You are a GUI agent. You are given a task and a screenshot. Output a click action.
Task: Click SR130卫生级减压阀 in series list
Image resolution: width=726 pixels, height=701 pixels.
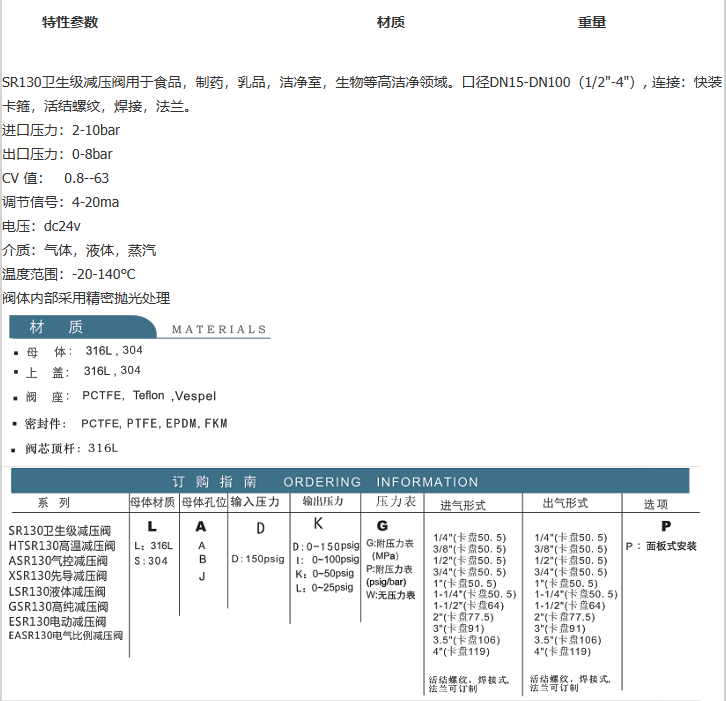pyautogui.click(x=60, y=531)
